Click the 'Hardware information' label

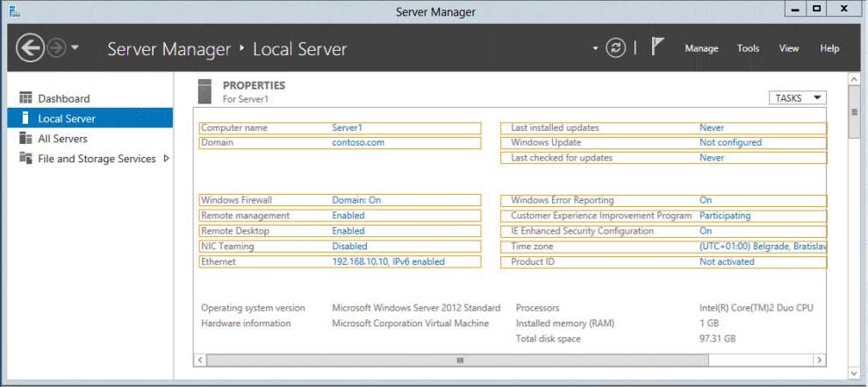click(246, 323)
